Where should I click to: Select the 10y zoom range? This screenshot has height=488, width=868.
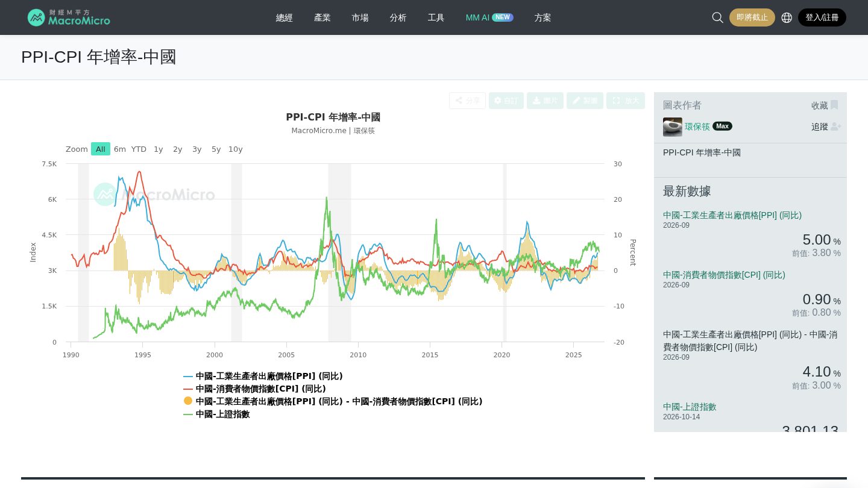pos(236,149)
